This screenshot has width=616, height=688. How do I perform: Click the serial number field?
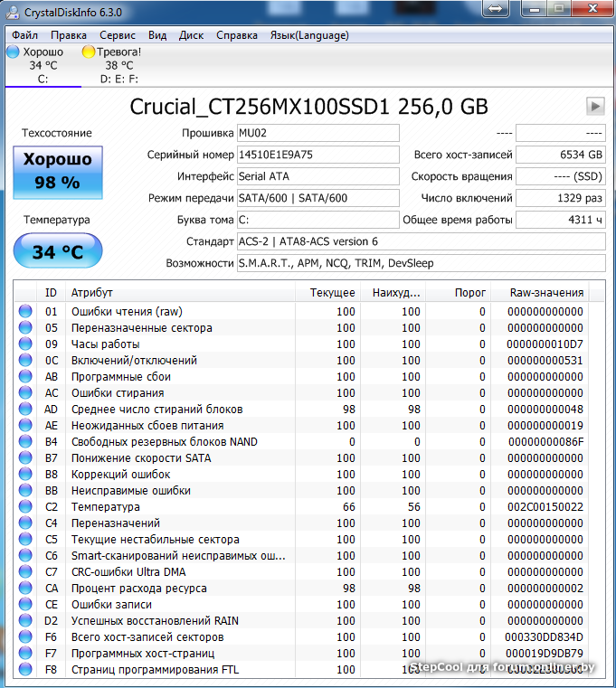pos(317,155)
